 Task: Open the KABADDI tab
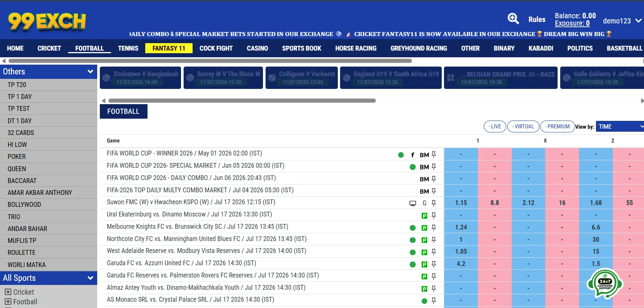pos(541,48)
